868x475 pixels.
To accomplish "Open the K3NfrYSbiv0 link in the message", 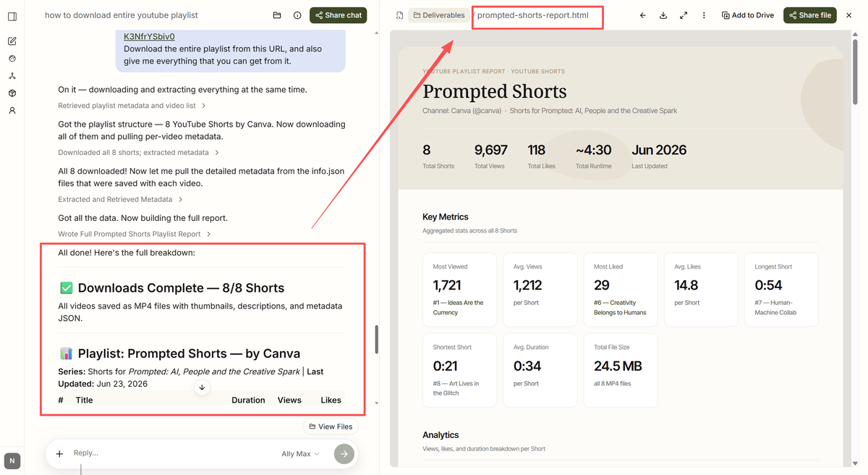I will click(x=149, y=36).
